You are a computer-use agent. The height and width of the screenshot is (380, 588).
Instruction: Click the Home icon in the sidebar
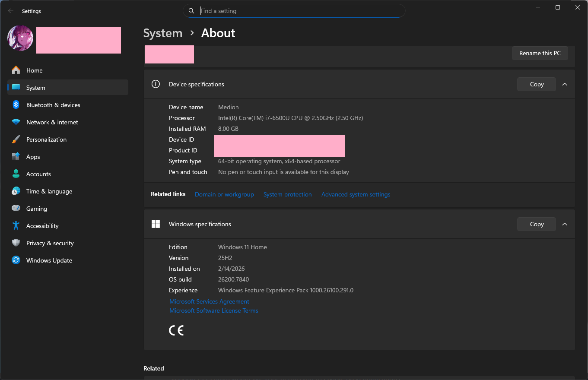[x=16, y=70]
